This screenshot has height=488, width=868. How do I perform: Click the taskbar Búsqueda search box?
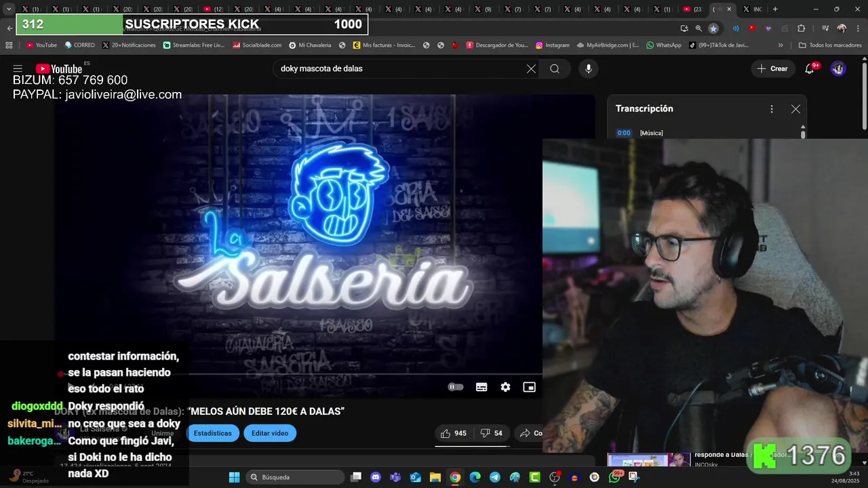tap(294, 477)
